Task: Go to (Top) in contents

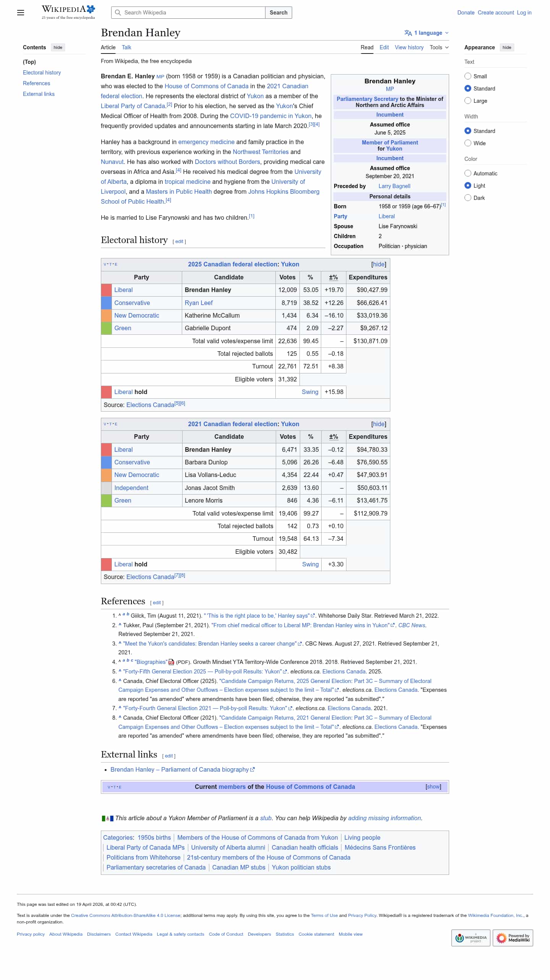Action: coord(29,62)
